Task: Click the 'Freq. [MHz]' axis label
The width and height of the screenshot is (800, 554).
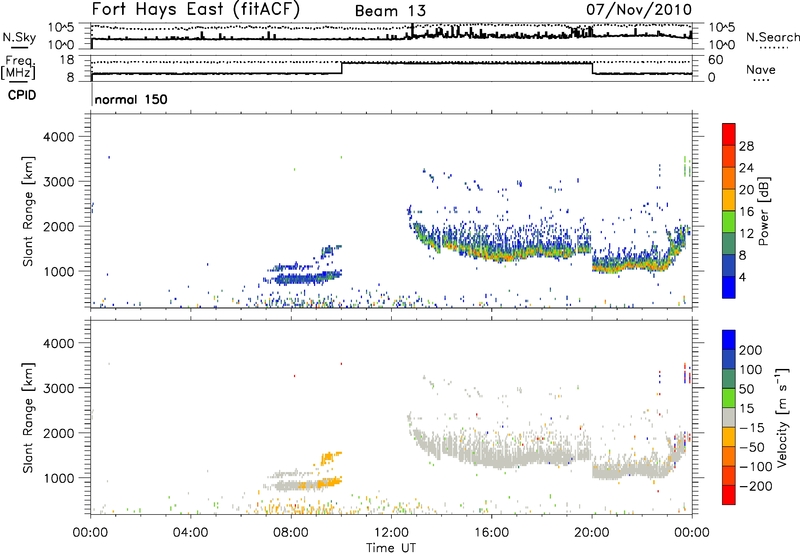Action: tap(18, 67)
